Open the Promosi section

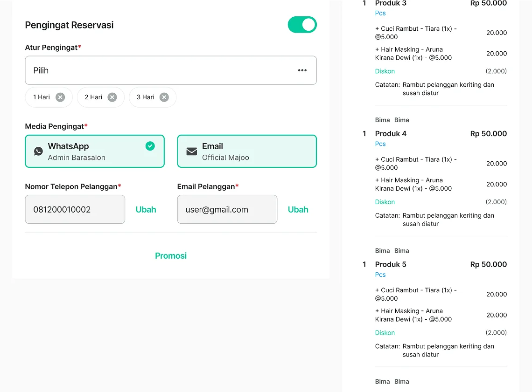coord(171,256)
